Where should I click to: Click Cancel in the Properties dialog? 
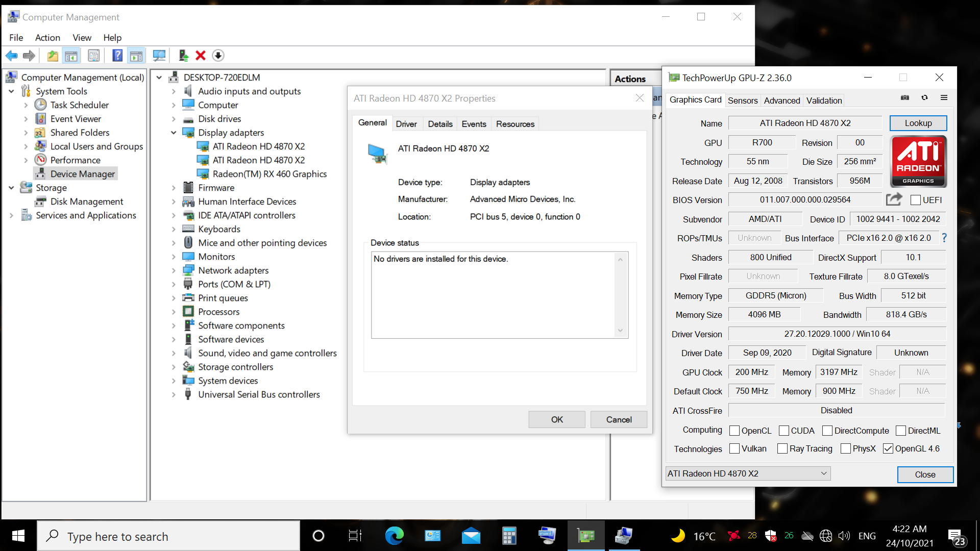click(619, 419)
